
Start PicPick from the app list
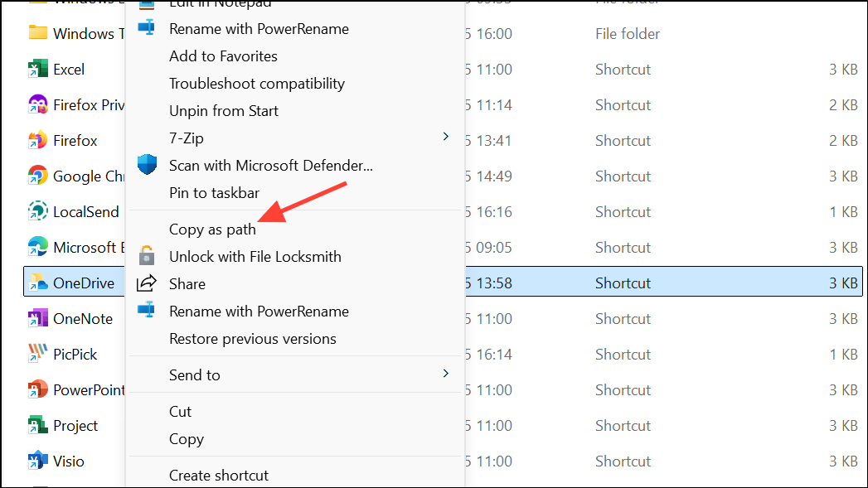click(70, 354)
